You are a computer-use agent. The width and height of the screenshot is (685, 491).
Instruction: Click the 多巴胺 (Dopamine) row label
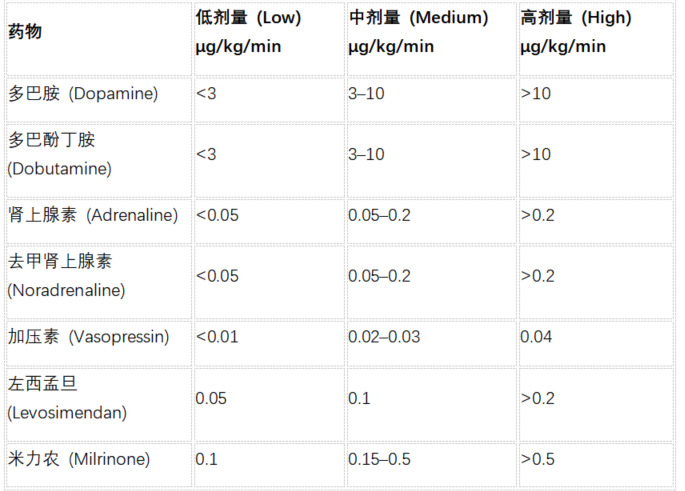[x=99, y=100]
